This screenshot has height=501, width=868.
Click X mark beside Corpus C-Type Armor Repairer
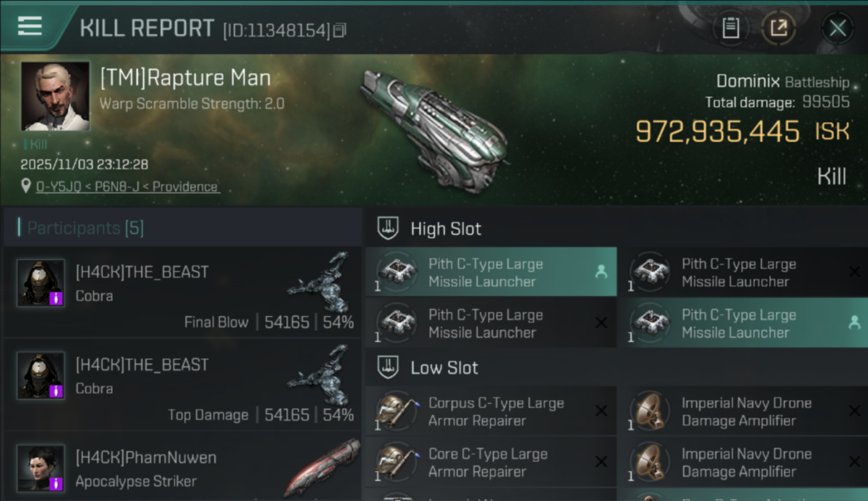pyautogui.click(x=601, y=411)
